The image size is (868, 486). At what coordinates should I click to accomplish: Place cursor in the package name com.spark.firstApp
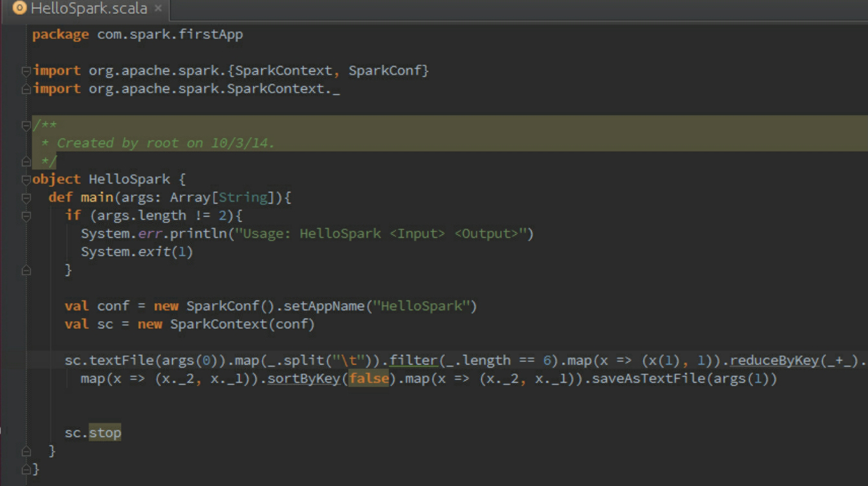tap(169, 35)
